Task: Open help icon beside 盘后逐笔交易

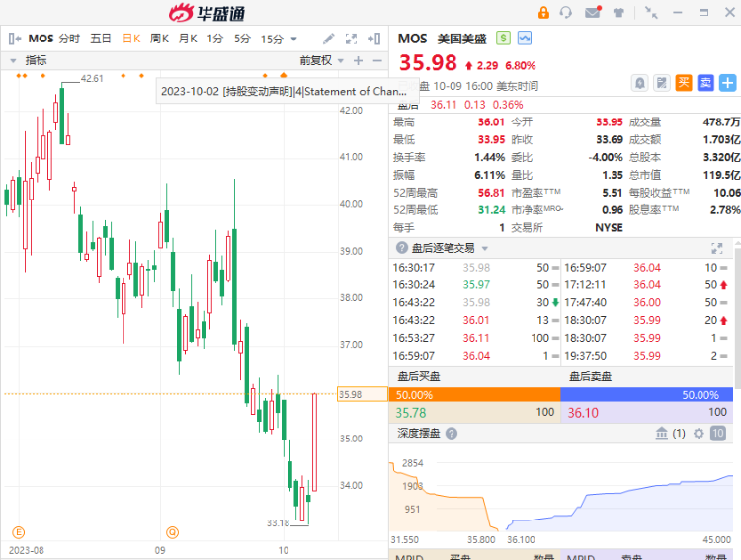Action: coord(402,248)
